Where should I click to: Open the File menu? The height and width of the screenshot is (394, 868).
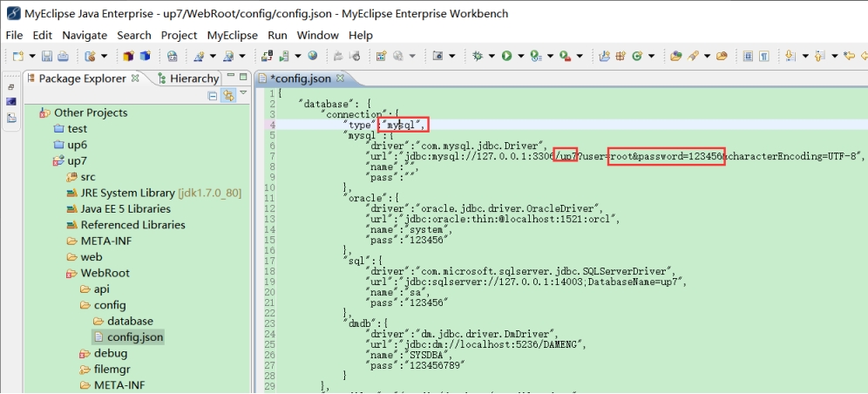[x=14, y=35]
